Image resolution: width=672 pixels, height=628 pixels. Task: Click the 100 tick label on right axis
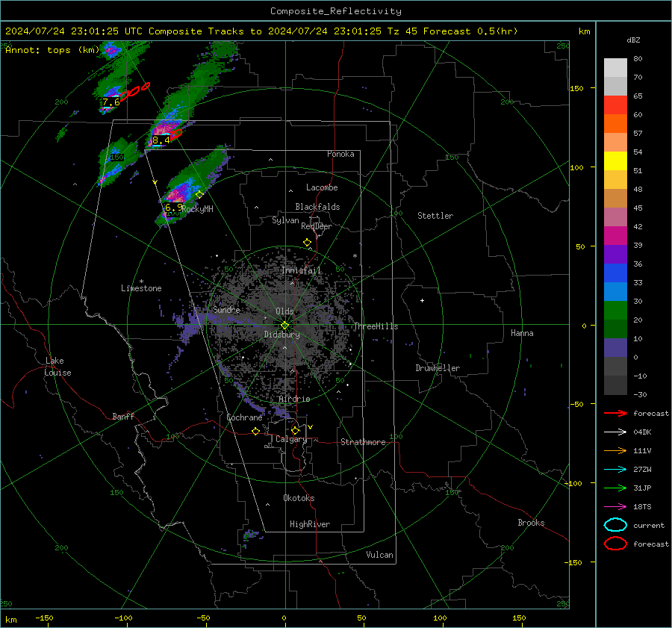576,167
